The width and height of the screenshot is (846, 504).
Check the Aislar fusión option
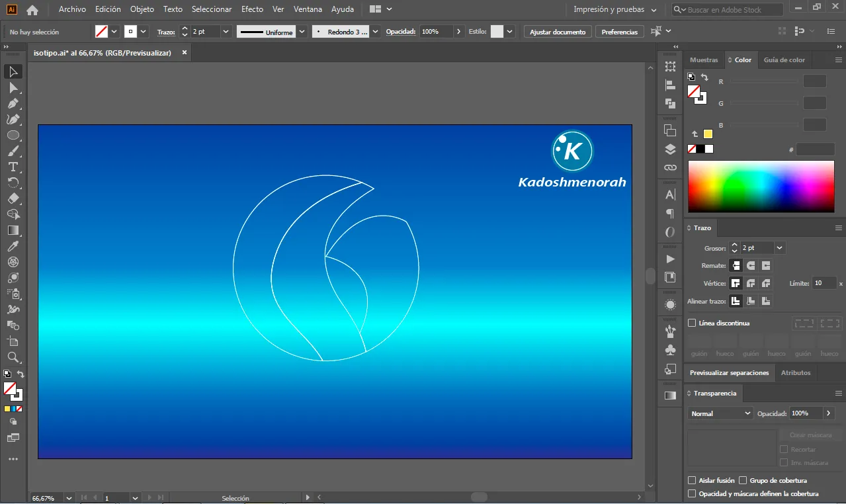coord(692,480)
